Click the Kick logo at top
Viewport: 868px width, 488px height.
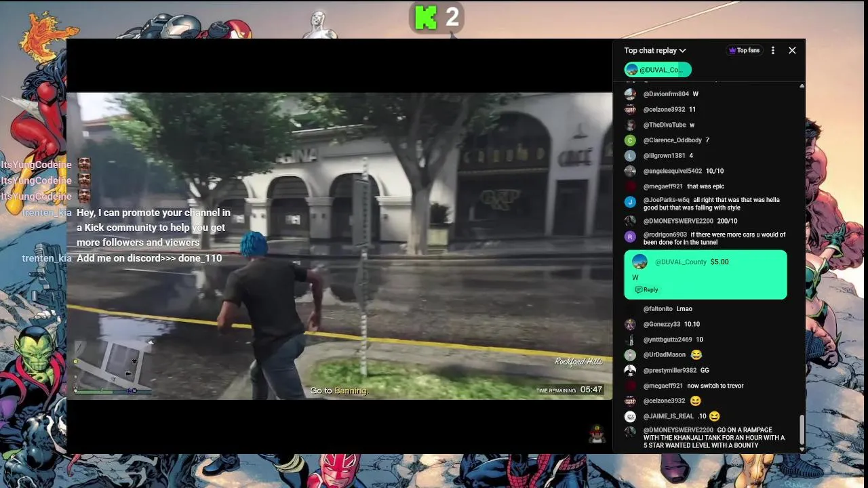(426, 17)
